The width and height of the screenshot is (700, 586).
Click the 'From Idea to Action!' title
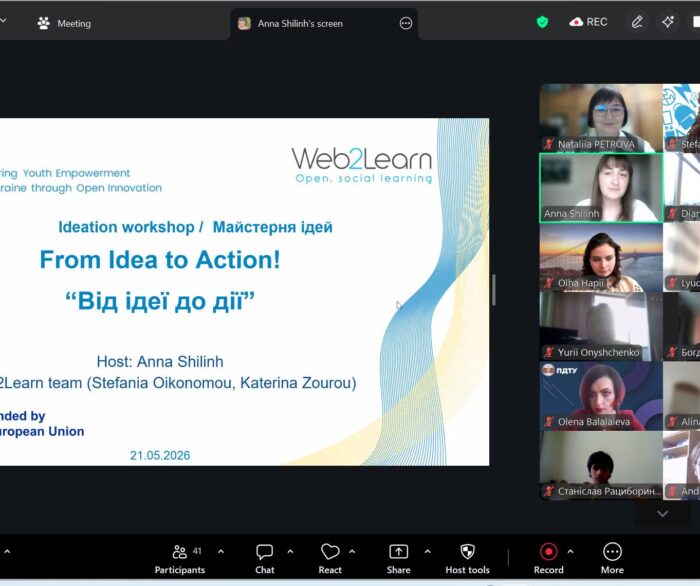tap(160, 260)
